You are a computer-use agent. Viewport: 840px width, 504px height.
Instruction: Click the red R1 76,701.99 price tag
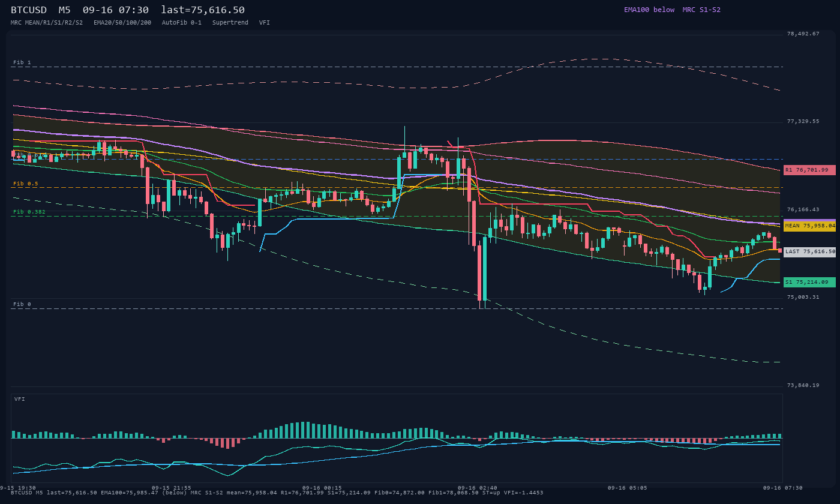(x=809, y=170)
